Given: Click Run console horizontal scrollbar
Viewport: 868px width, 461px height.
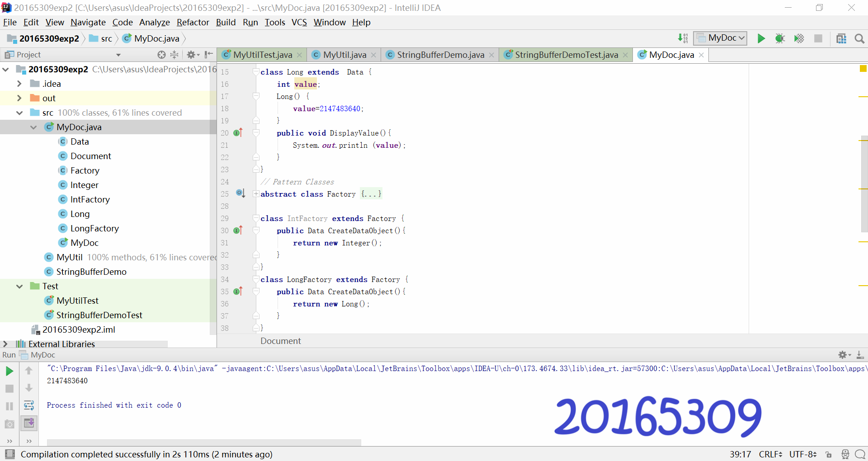Looking at the screenshot, I should (x=204, y=442).
